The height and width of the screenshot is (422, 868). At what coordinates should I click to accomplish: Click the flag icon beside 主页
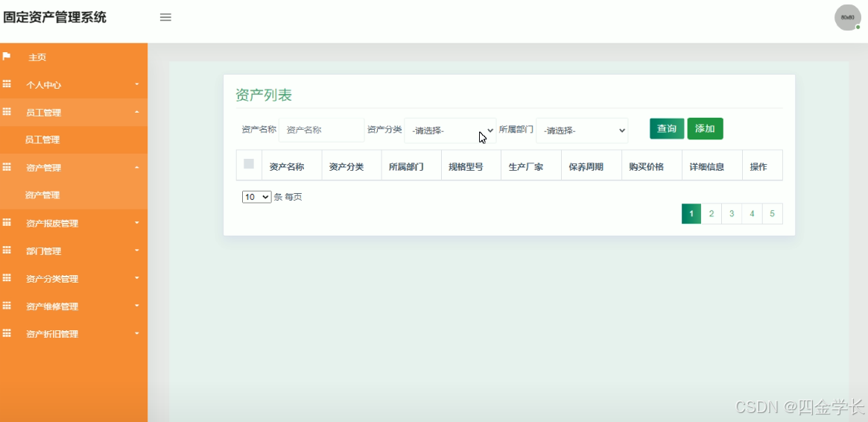7,57
